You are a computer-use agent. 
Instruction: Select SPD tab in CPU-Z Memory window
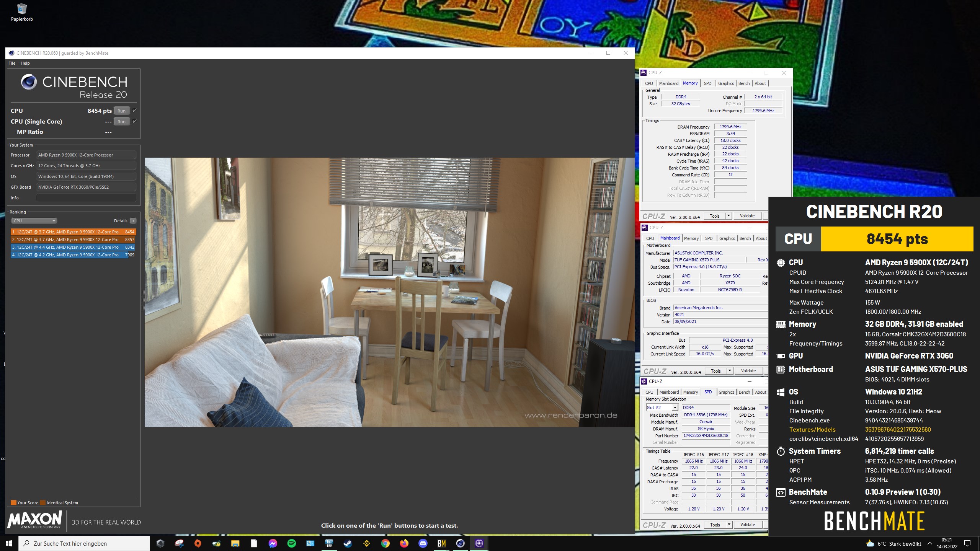click(x=707, y=83)
